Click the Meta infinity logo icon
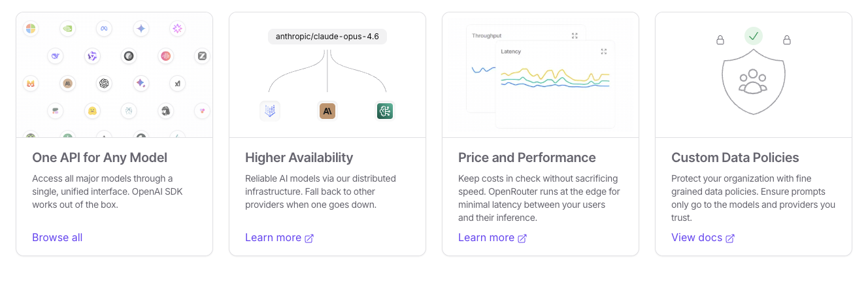868x281 pixels. click(103, 28)
